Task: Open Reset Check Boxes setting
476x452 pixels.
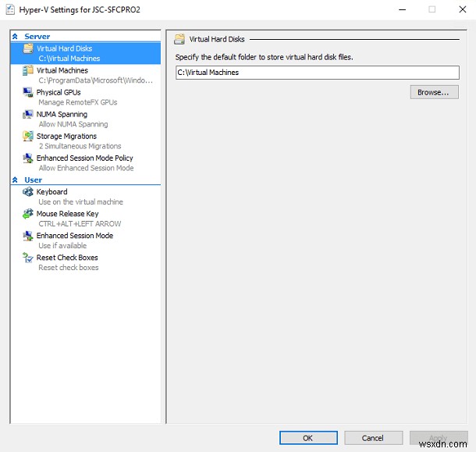Action: 86,262
